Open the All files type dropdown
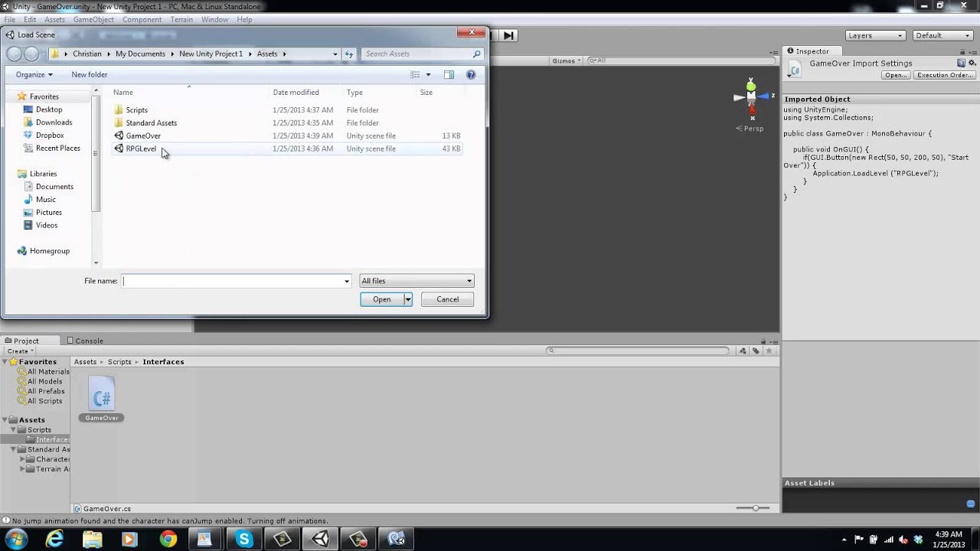The image size is (980, 551). (416, 281)
